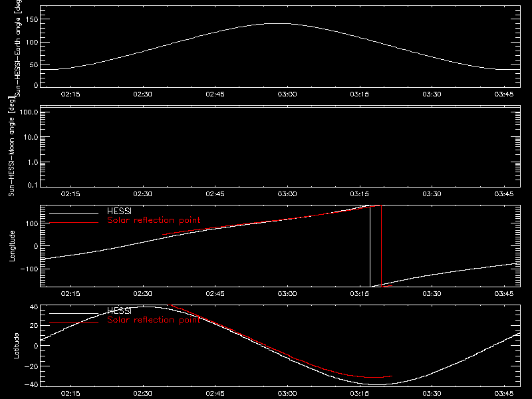Click the red vertical line in Longitude plot
532x399 pixels.
(381, 246)
